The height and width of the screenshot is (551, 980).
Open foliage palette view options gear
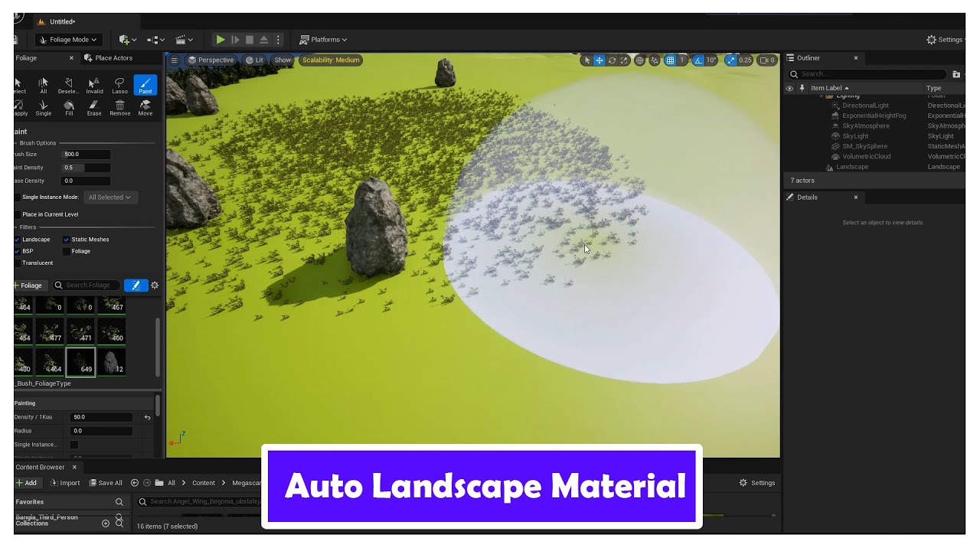(155, 285)
